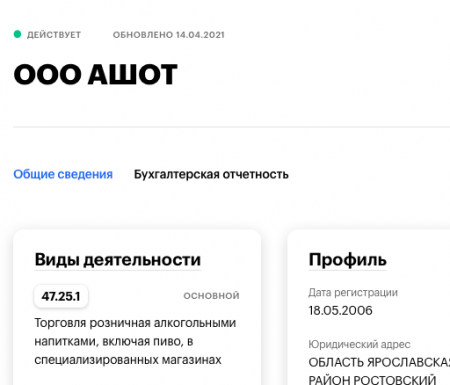Select the registration date 18.05.2006
The height and width of the screenshot is (385, 450).
(340, 311)
